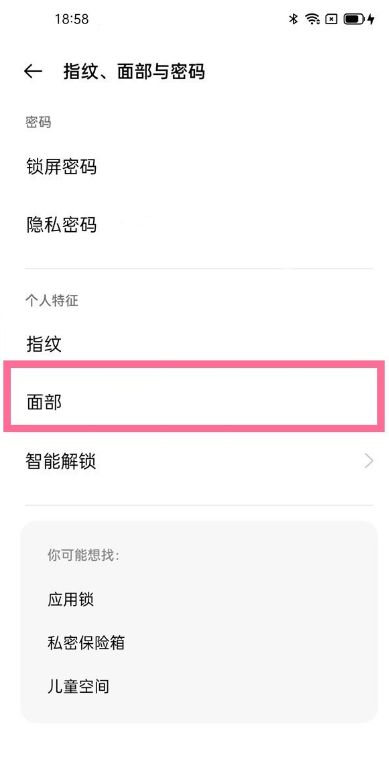Tap the no-SIM card status icon
The image size is (389, 760).
point(331,19)
